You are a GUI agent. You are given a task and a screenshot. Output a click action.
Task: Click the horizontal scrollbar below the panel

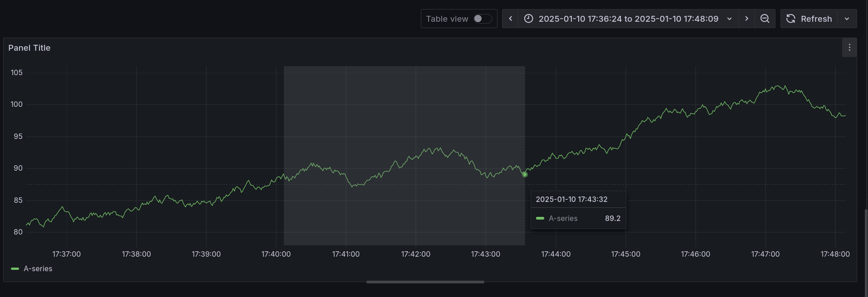[x=425, y=282]
